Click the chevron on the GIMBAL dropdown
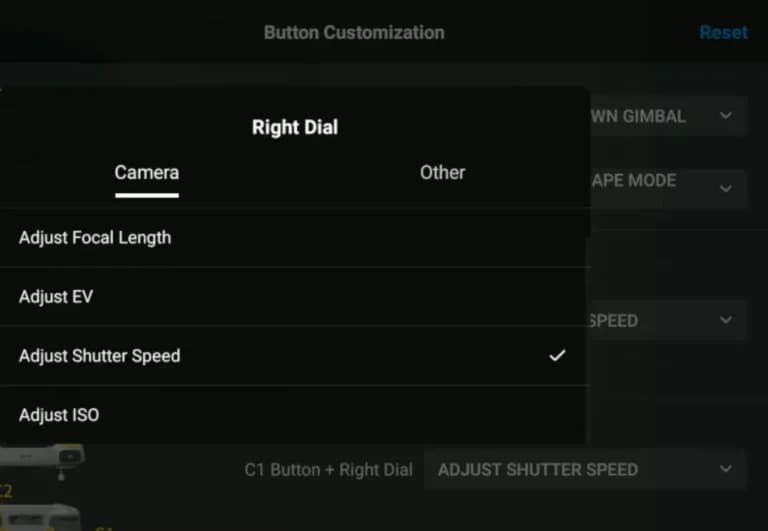 726,116
